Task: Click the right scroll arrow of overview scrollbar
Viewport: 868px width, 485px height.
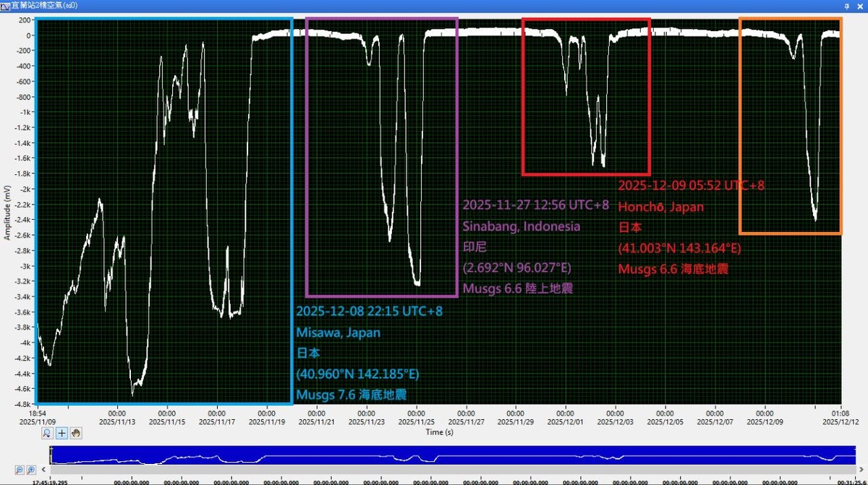Action: coord(862,470)
